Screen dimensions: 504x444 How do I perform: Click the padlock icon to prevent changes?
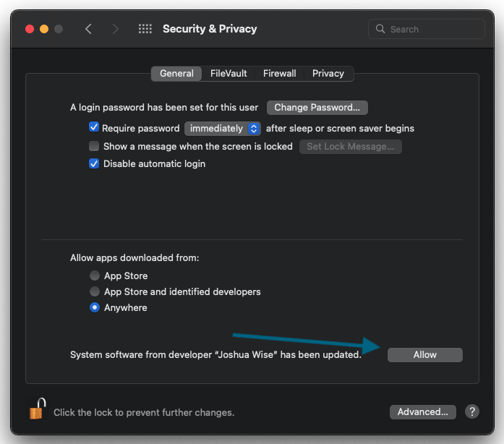(37, 409)
